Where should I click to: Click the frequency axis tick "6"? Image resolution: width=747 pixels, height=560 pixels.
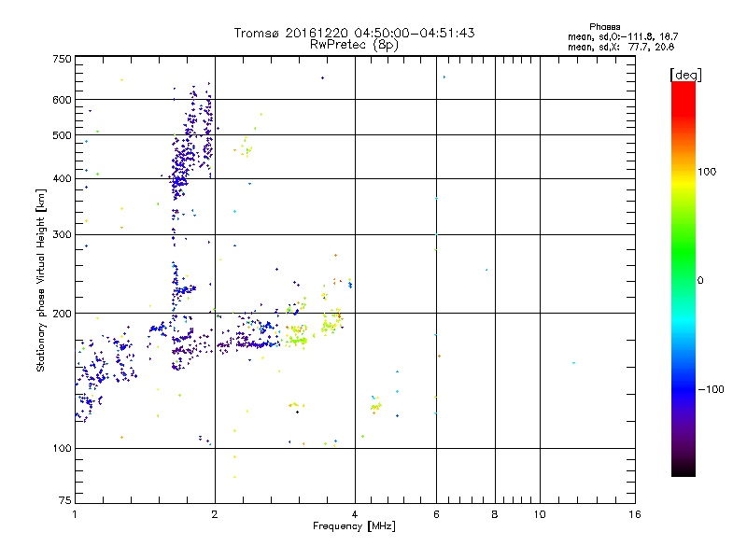click(x=436, y=514)
